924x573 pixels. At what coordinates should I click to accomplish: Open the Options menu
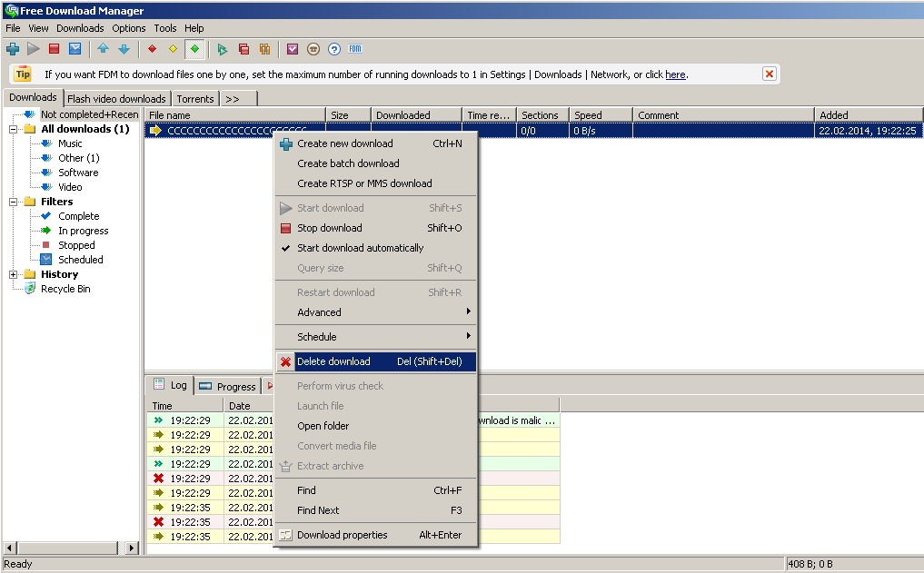[128, 28]
